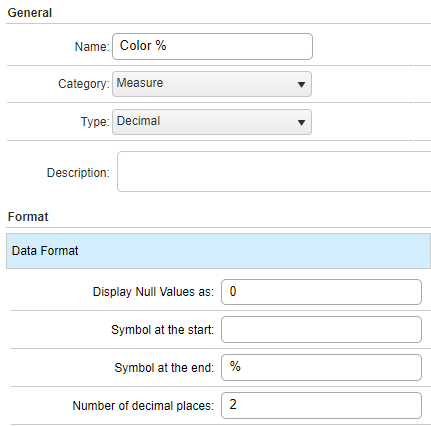431x426 pixels.
Task: Click the Name field containing Color %
Action: (212, 46)
